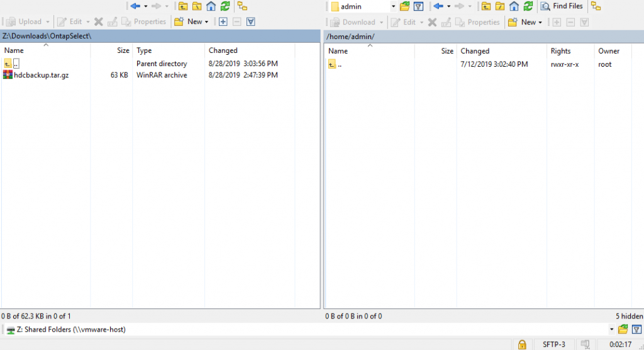
Task: Click the local New button
Action: pyautogui.click(x=188, y=22)
